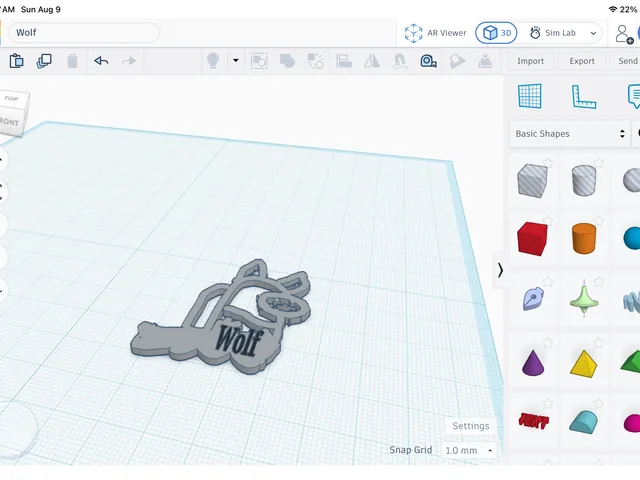The image size is (640, 480).
Task: Undo the last action
Action: 101,61
